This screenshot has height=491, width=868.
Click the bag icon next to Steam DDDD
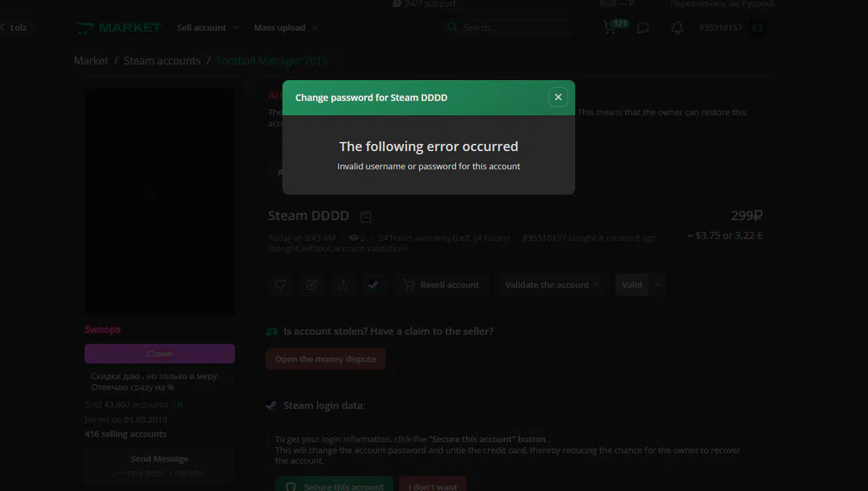point(366,216)
